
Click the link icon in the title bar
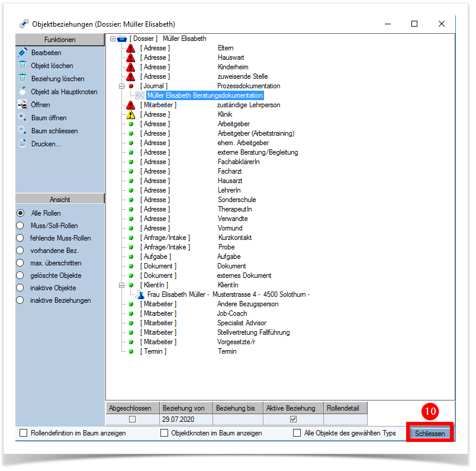tap(24, 24)
